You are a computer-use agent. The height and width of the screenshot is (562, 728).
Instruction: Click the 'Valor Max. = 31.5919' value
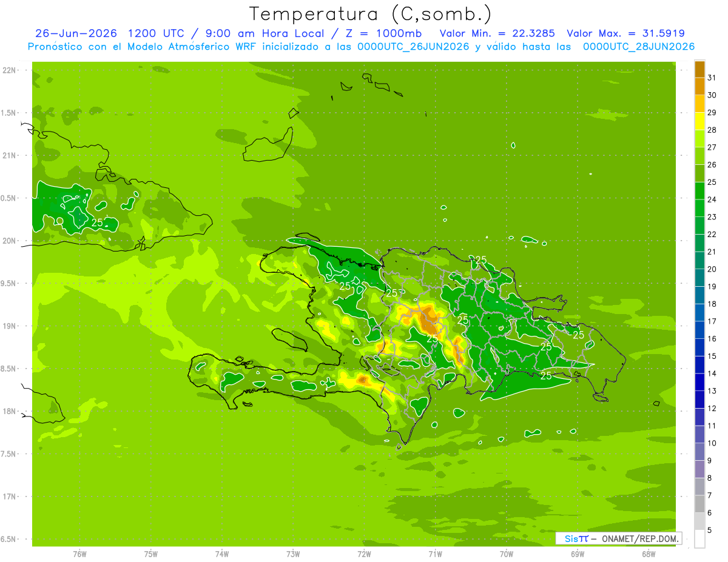pos(626,33)
